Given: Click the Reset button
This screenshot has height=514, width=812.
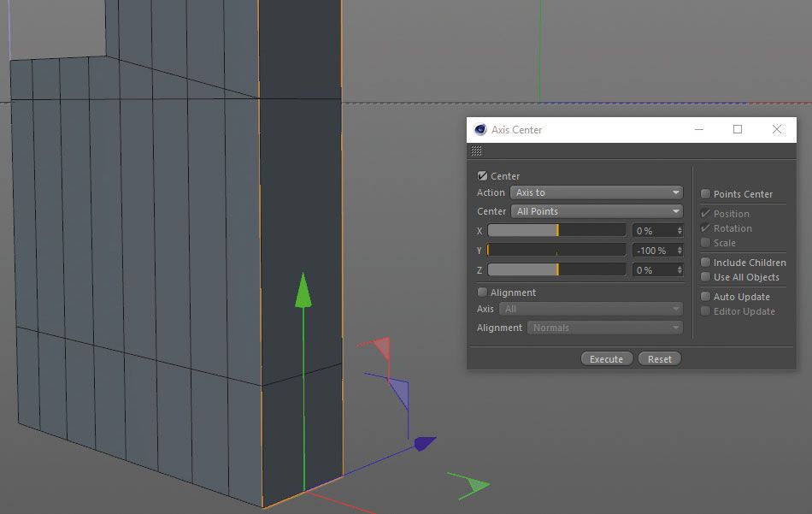Looking at the screenshot, I should (659, 358).
